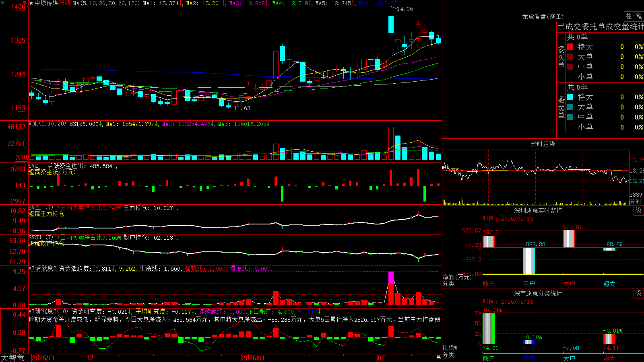Click the dark red 中单 swatch under 委买单

click(570, 67)
